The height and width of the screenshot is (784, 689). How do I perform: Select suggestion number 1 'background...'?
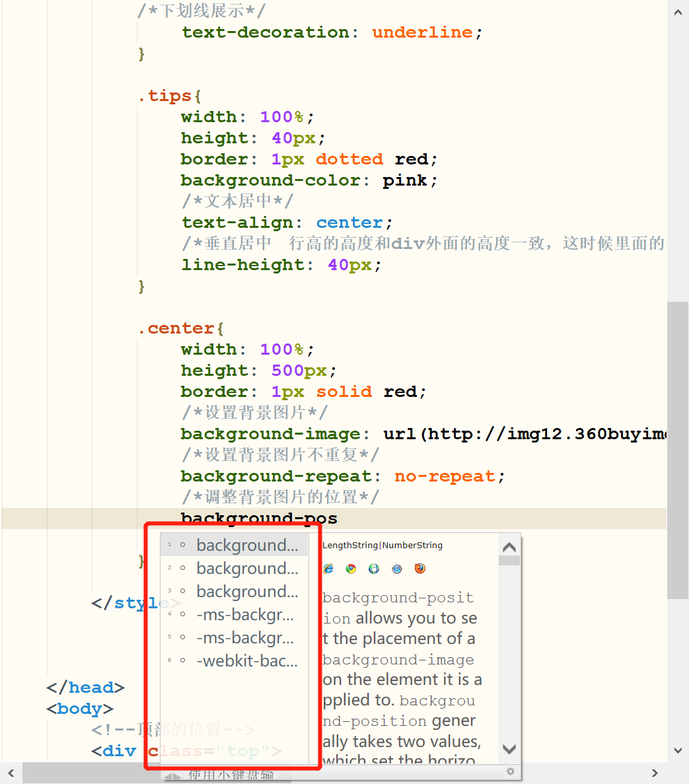[x=234, y=545]
